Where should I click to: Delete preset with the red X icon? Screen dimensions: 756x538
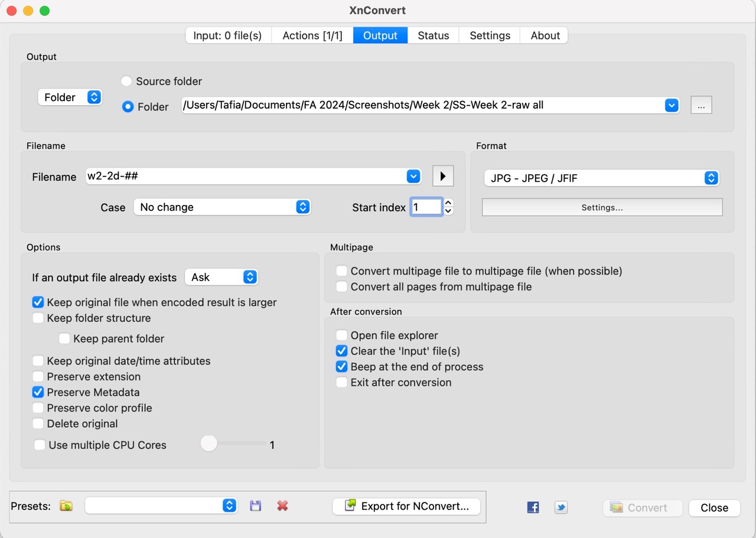point(282,506)
